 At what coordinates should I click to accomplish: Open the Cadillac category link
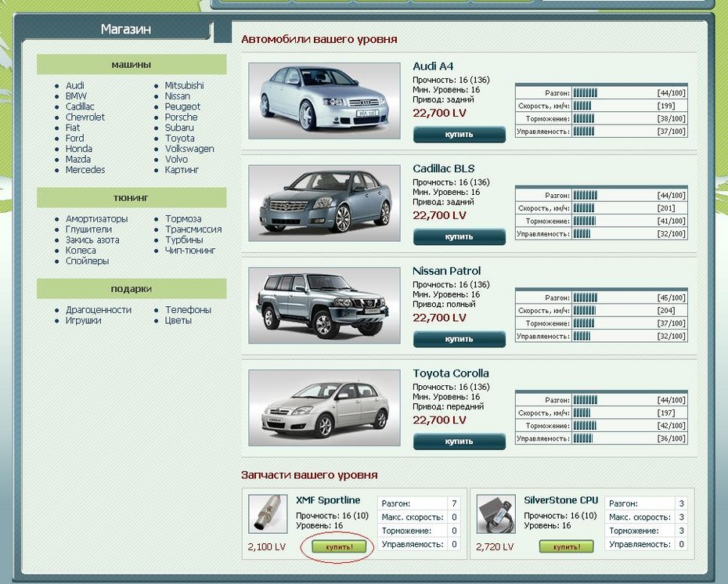tap(80, 106)
